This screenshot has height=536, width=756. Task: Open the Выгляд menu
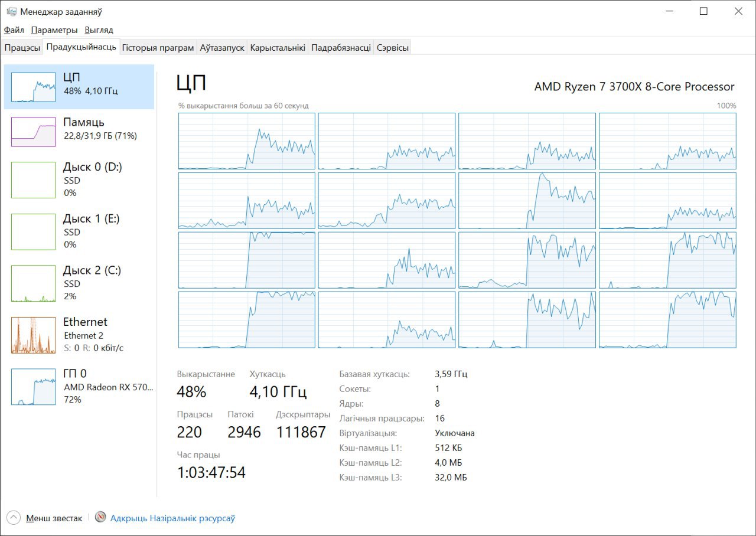coord(99,30)
